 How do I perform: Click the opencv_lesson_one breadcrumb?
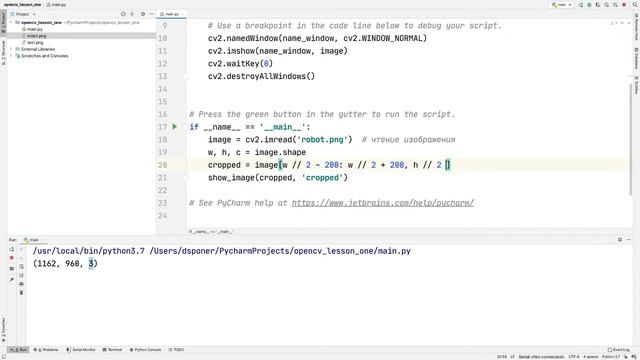tap(22, 4)
